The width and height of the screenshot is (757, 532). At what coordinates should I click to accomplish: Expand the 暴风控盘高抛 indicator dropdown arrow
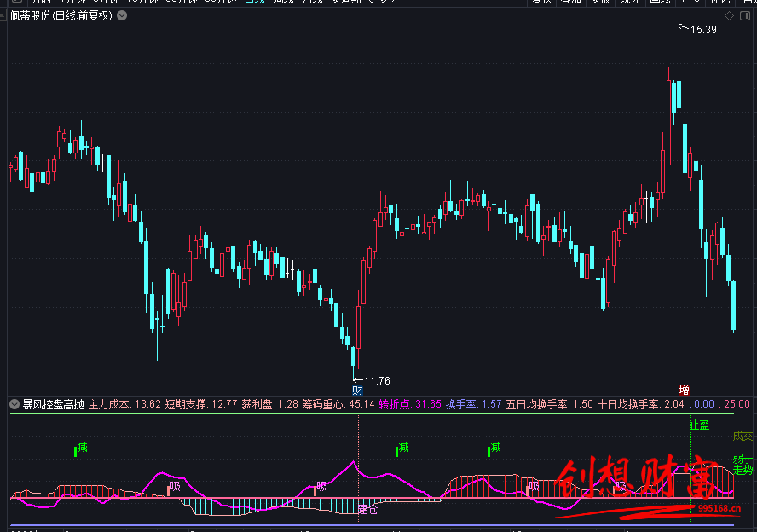[14, 404]
